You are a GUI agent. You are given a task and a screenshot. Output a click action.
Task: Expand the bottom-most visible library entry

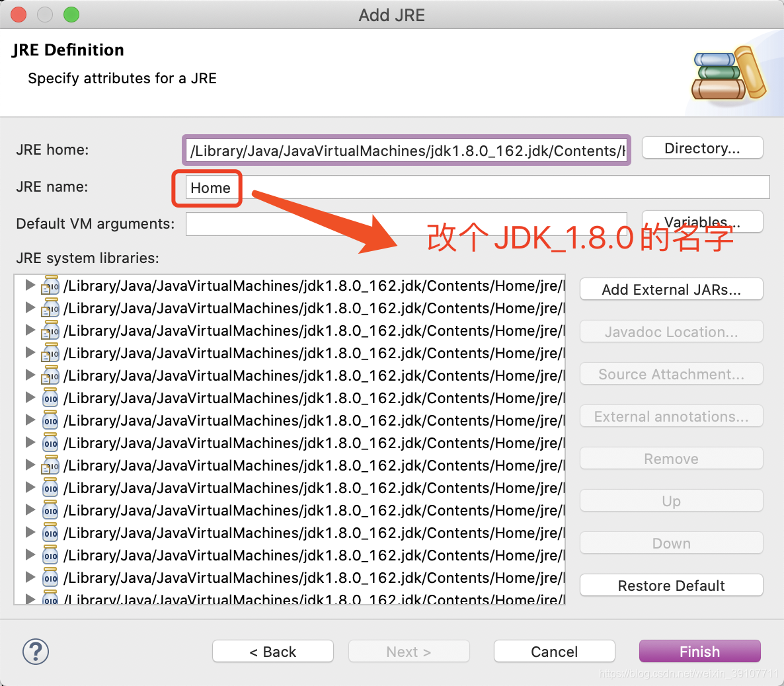pos(30,599)
